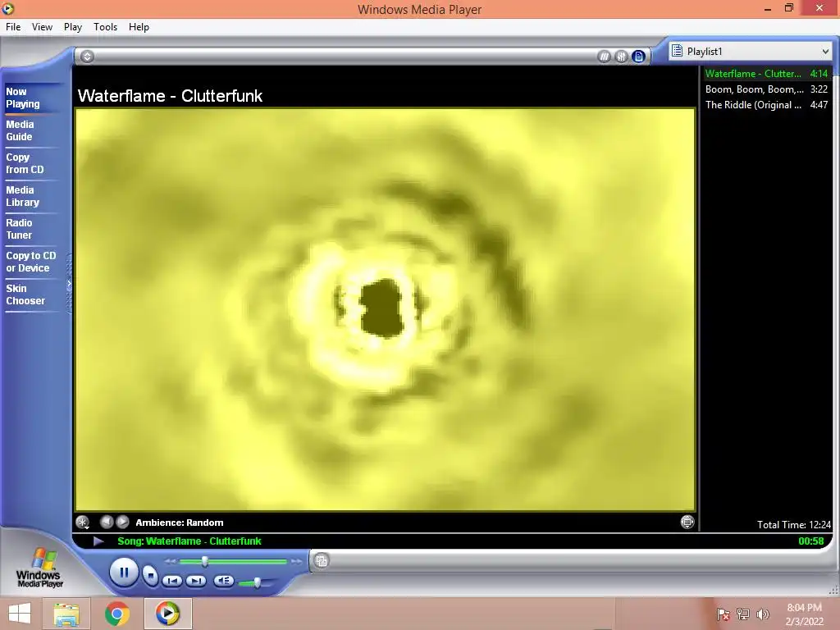The height and width of the screenshot is (630, 840).
Task: Open the File menu
Action: 13,27
